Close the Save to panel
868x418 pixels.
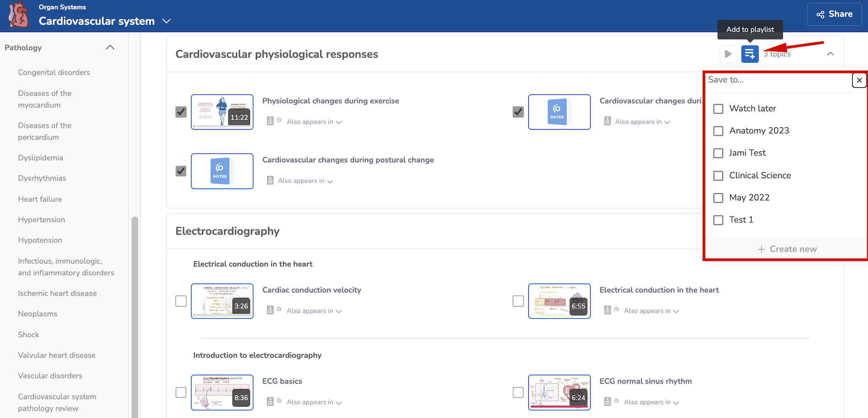(x=859, y=80)
